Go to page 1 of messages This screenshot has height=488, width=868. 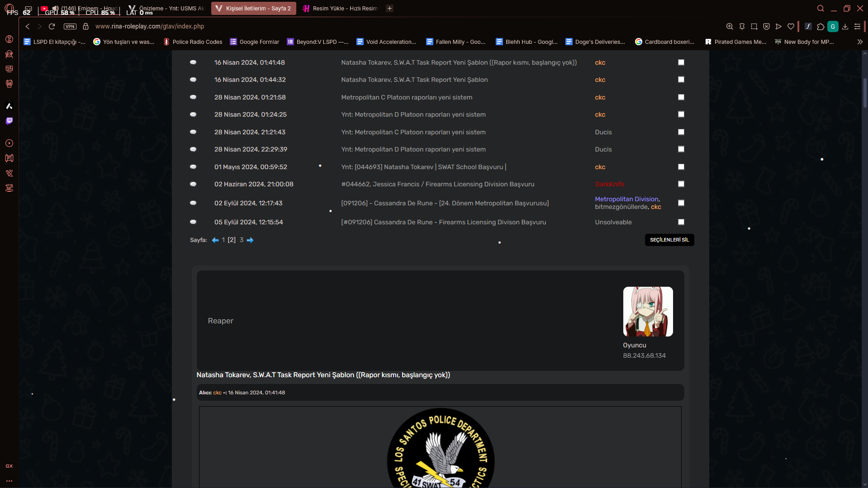223,240
